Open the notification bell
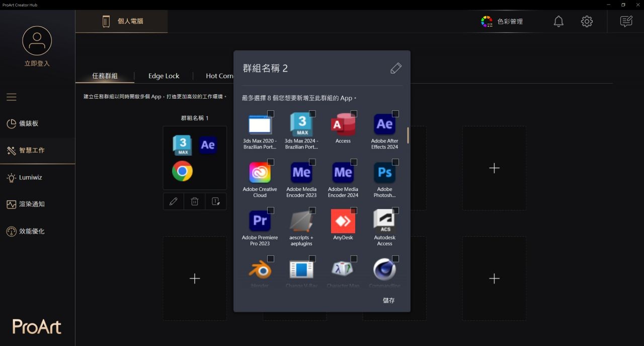The height and width of the screenshot is (346, 644). [x=558, y=22]
